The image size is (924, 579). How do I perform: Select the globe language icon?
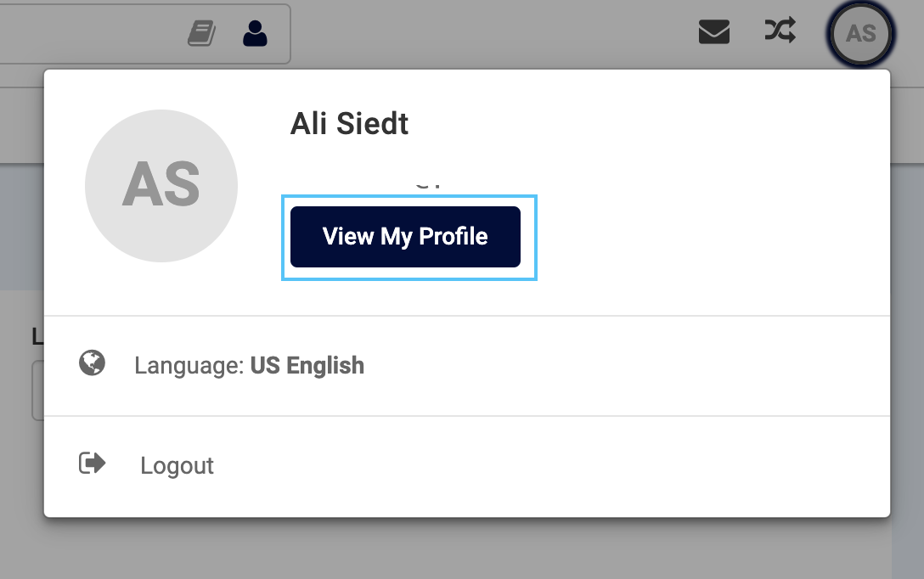tap(92, 363)
